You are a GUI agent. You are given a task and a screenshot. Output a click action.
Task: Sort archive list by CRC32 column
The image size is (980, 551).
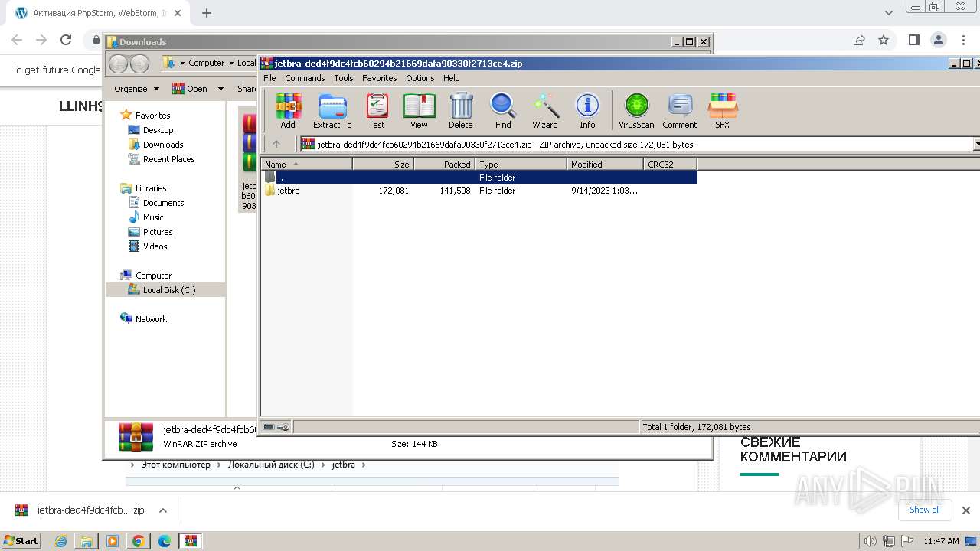click(670, 164)
